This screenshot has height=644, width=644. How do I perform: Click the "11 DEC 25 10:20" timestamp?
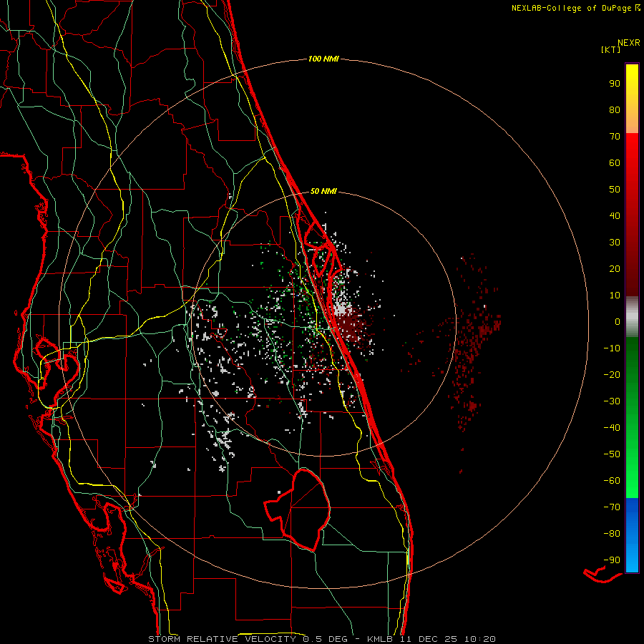tap(448, 639)
